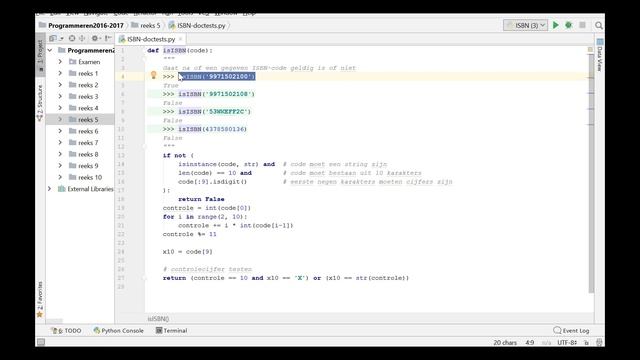Toggle the 1: Project side tool window
Viewport: 640px width, 360px height.
pos(40,55)
